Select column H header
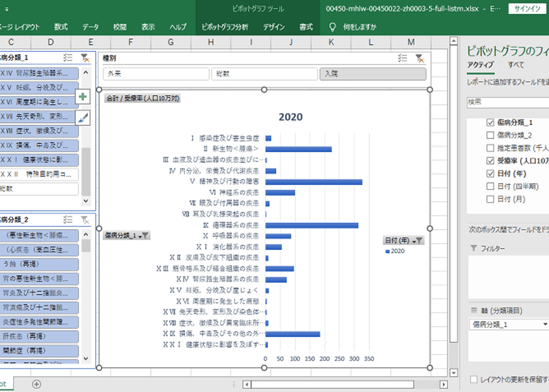This screenshot has height=392, width=549. (211, 42)
